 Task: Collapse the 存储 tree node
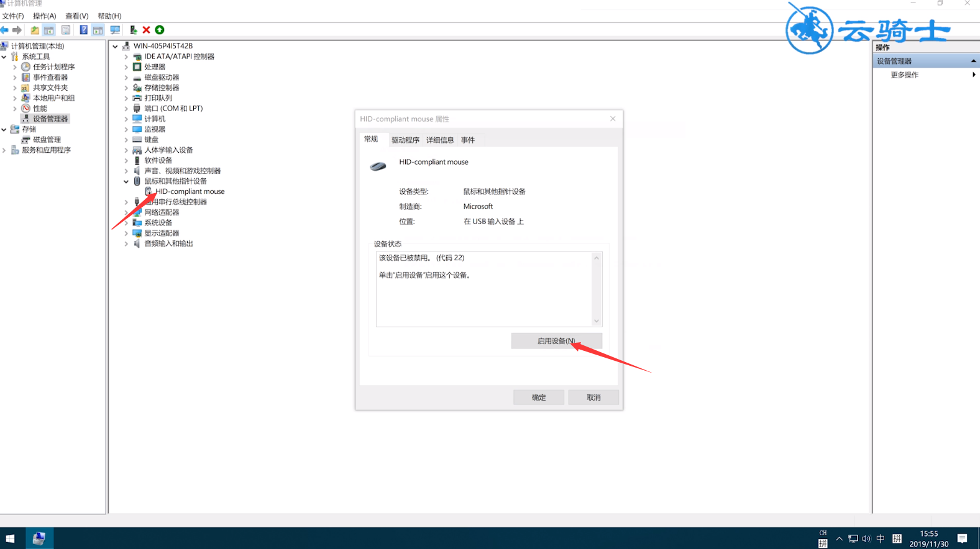(4, 129)
